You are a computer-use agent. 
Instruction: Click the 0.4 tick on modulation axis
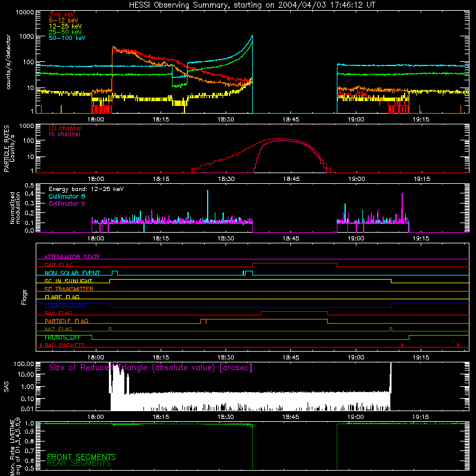[x=29, y=194]
